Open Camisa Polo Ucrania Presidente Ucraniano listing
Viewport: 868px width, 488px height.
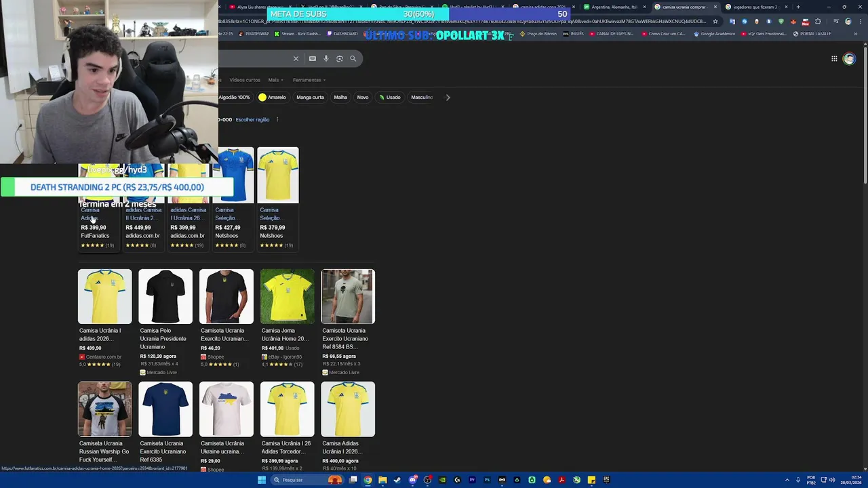(165, 323)
